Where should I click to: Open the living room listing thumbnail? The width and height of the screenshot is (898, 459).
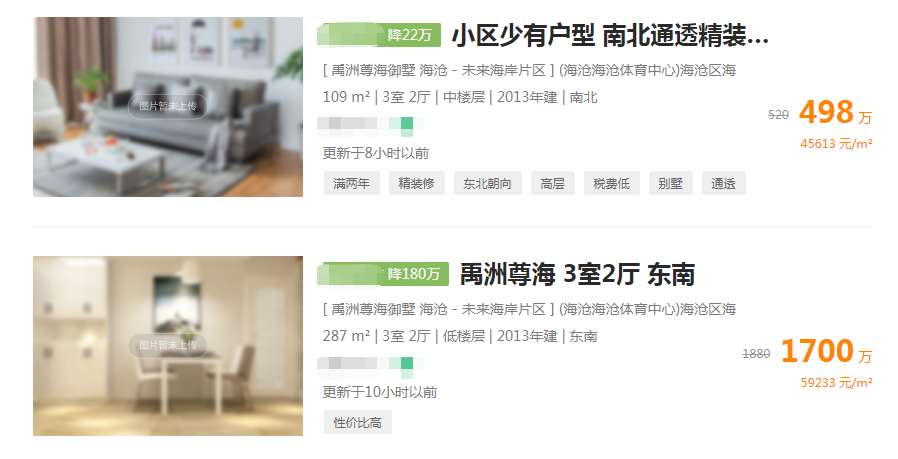click(168, 107)
